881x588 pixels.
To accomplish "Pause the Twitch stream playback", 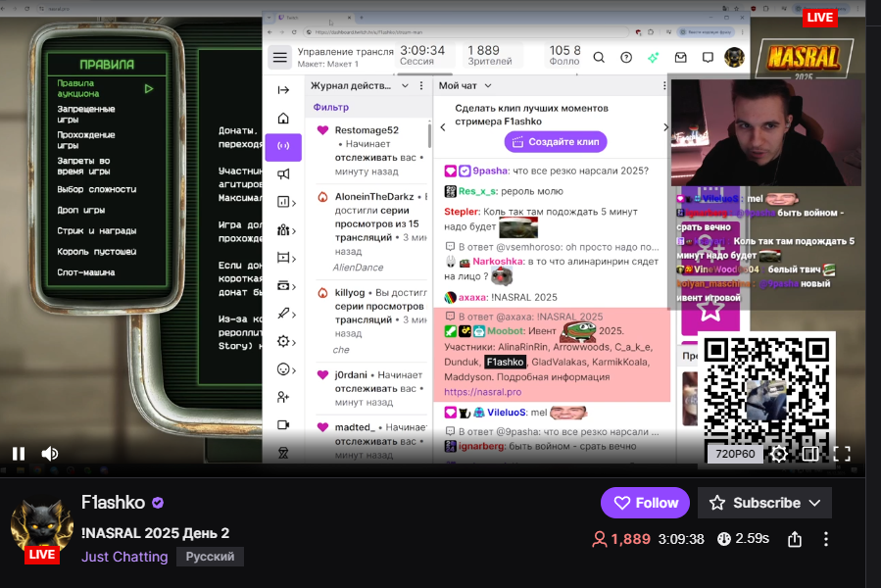I will pyautogui.click(x=19, y=453).
